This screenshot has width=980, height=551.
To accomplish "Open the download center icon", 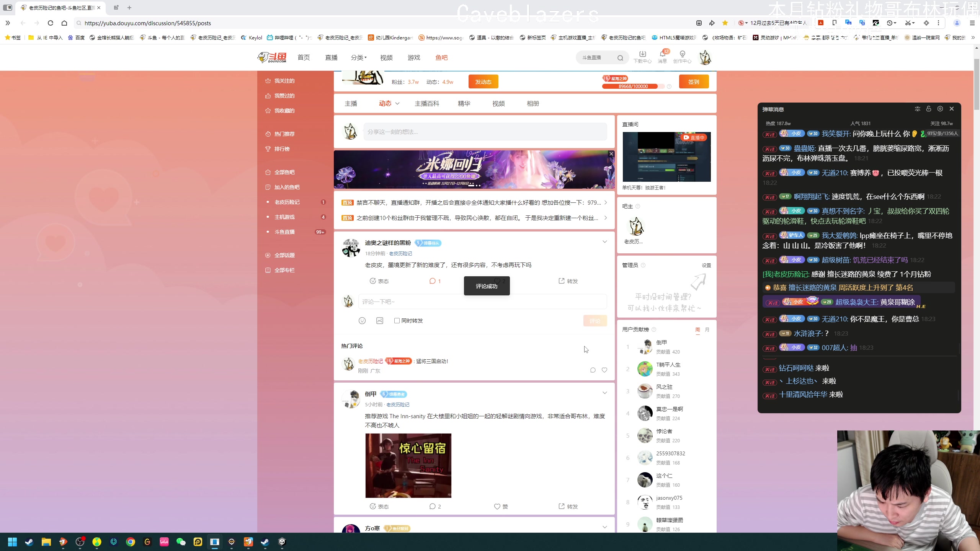I will click(x=642, y=55).
